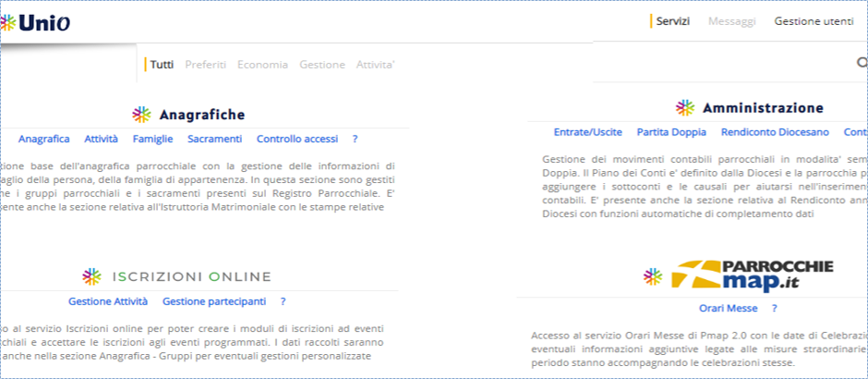The image size is (868, 379).
Task: Click the Anagrafiche star icon
Action: point(140,115)
